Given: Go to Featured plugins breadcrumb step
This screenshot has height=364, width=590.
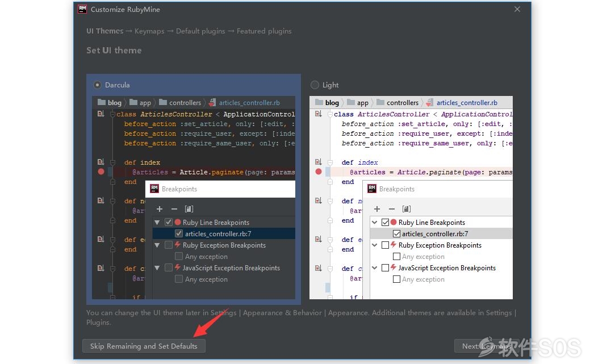Looking at the screenshot, I should coord(264,31).
